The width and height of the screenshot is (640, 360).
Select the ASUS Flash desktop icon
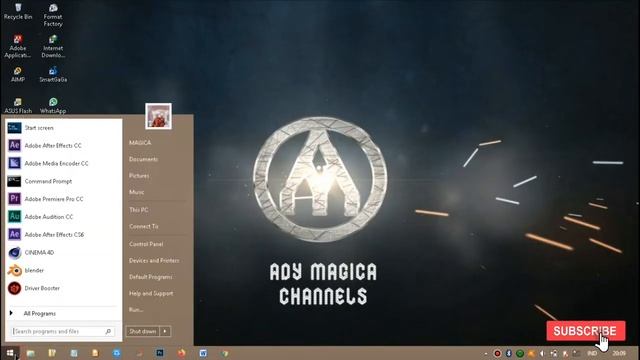[18, 106]
